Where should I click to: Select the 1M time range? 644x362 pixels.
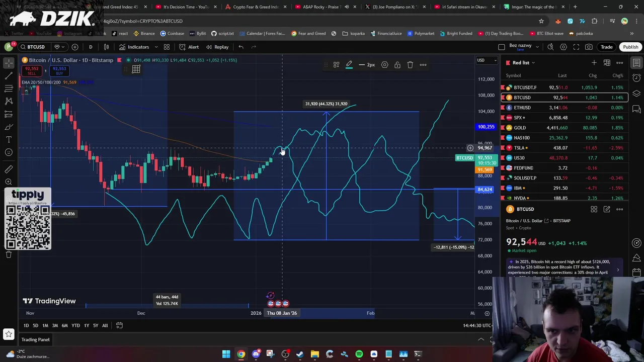point(45,325)
